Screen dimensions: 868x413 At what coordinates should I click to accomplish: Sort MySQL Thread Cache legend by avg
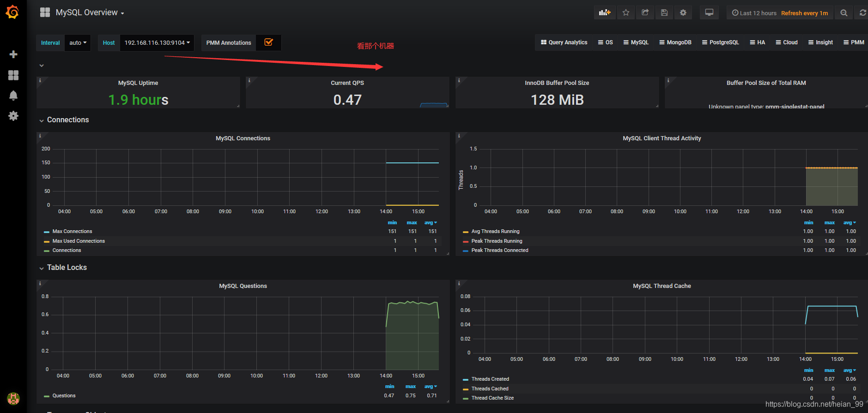coord(849,370)
